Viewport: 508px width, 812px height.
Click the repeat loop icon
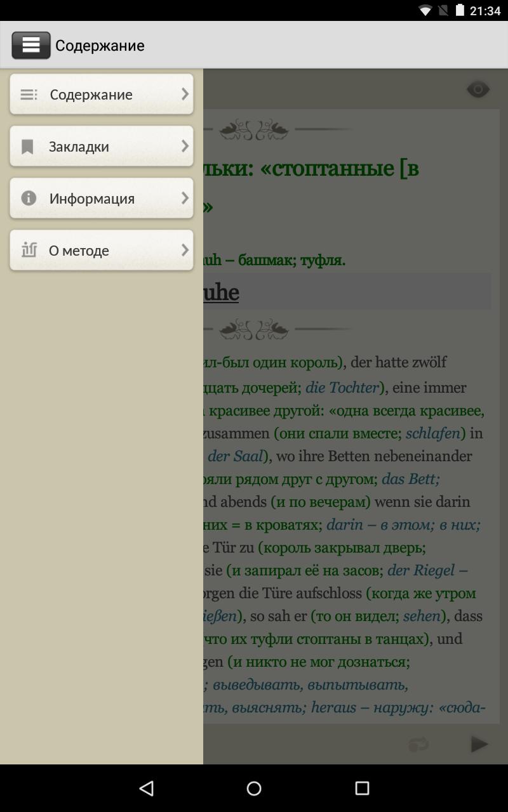point(419,743)
